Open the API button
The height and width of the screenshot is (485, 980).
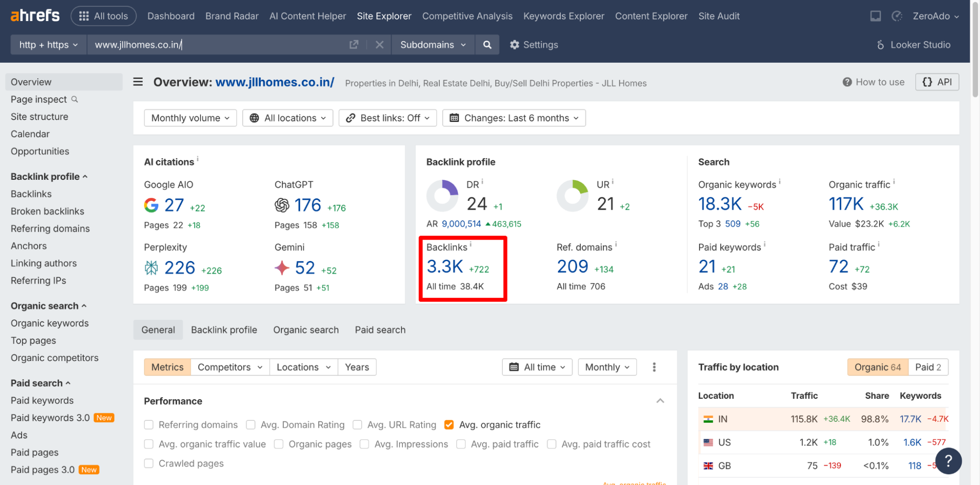(x=937, y=82)
